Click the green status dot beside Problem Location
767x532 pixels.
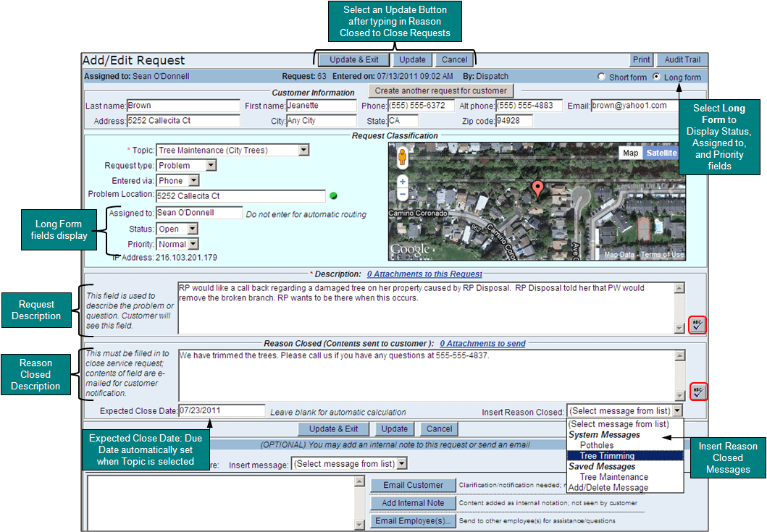tap(333, 195)
